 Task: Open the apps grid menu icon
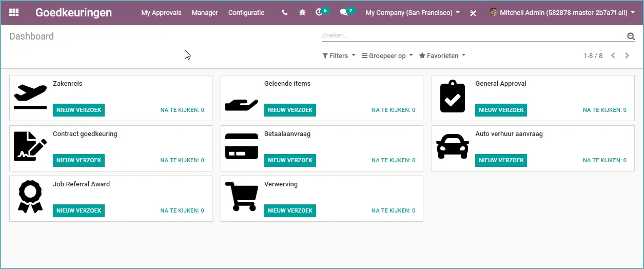pyautogui.click(x=14, y=12)
